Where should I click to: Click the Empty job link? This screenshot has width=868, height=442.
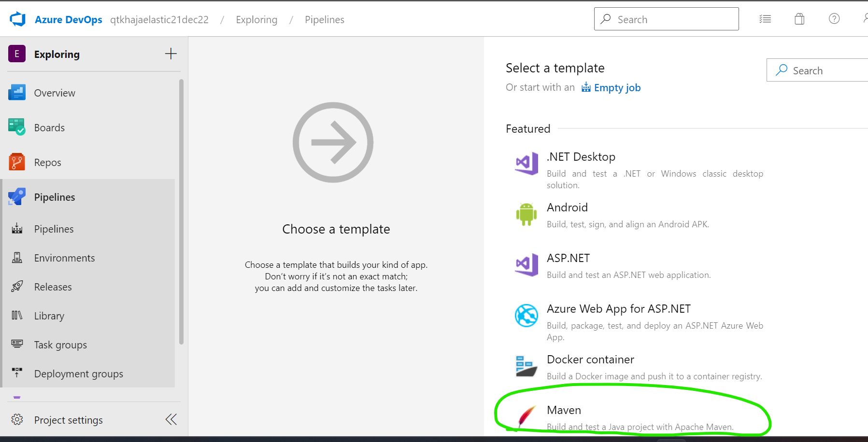[x=617, y=88]
